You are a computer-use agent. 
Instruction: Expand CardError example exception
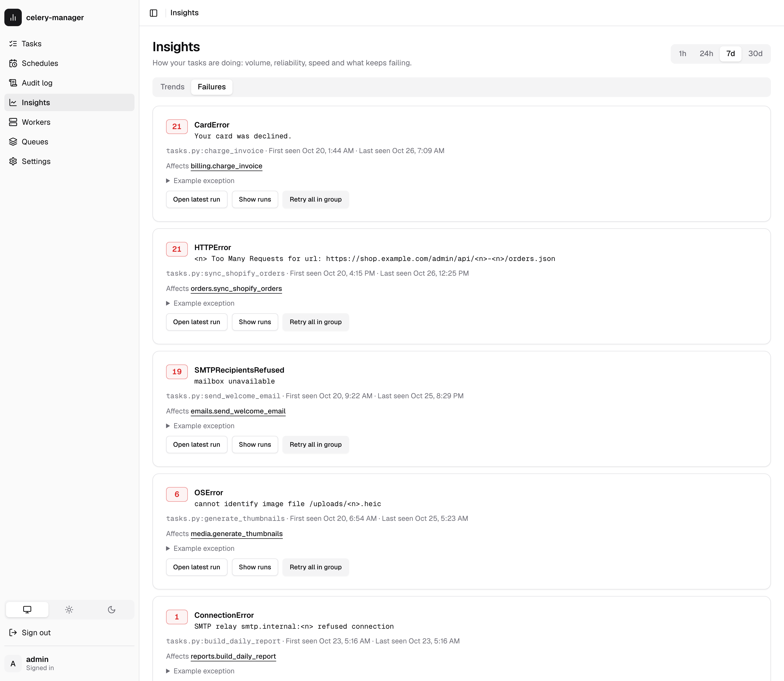point(201,181)
